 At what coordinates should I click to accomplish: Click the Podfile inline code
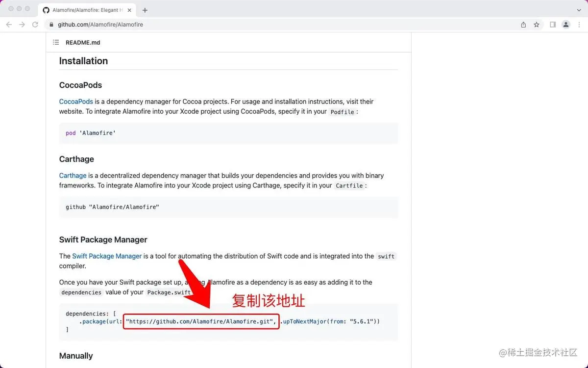[342, 112]
